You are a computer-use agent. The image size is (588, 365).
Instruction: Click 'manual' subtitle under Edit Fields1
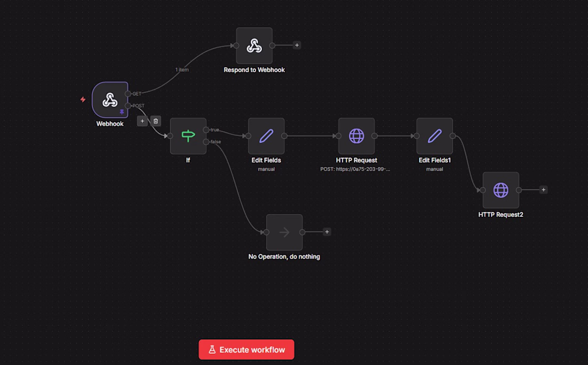pos(435,169)
